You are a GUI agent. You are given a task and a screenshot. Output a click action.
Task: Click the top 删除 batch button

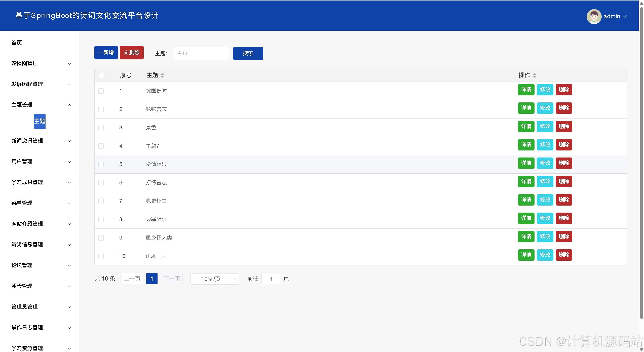point(132,53)
